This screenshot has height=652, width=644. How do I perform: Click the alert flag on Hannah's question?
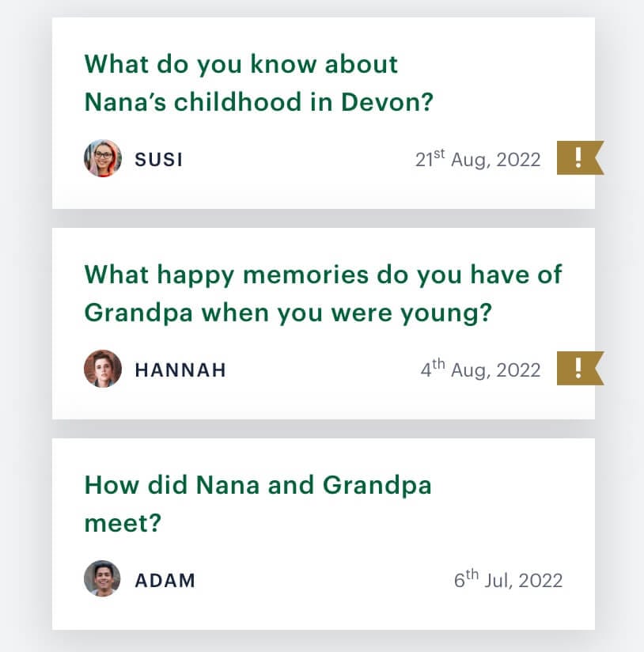pyautogui.click(x=579, y=369)
